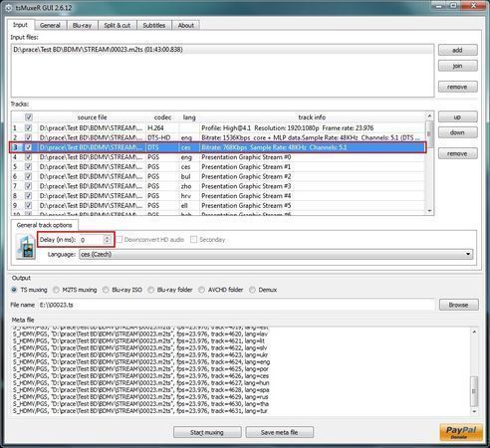This screenshot has width=490, height=448.
Task: Click the source file column header
Action: pyautogui.click(x=92, y=117)
